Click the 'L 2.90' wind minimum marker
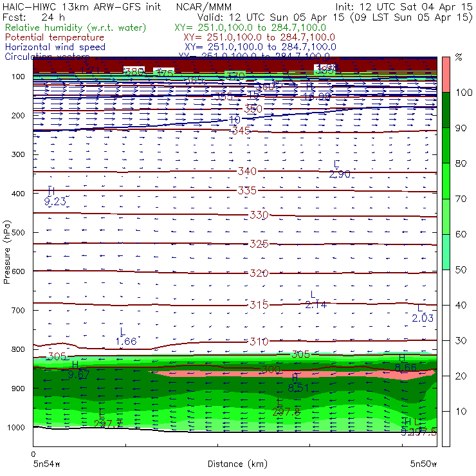The width and height of the screenshot is (476, 476). 340,169
